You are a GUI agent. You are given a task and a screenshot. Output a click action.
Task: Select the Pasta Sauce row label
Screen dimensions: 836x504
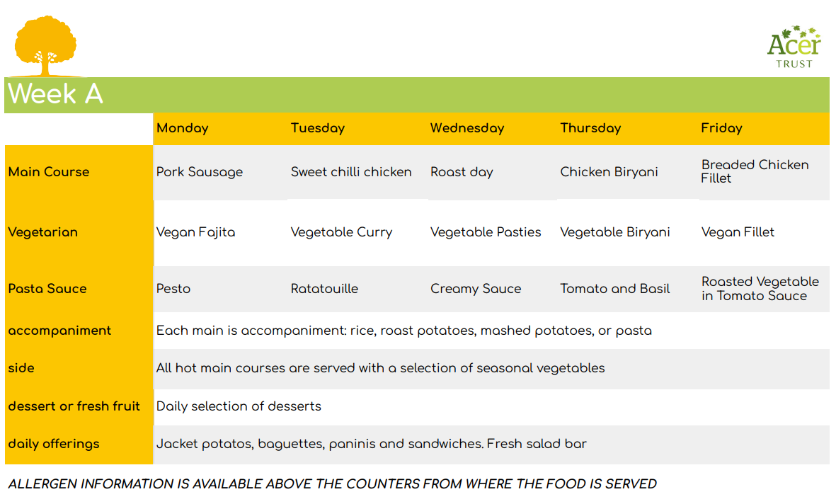click(x=47, y=289)
